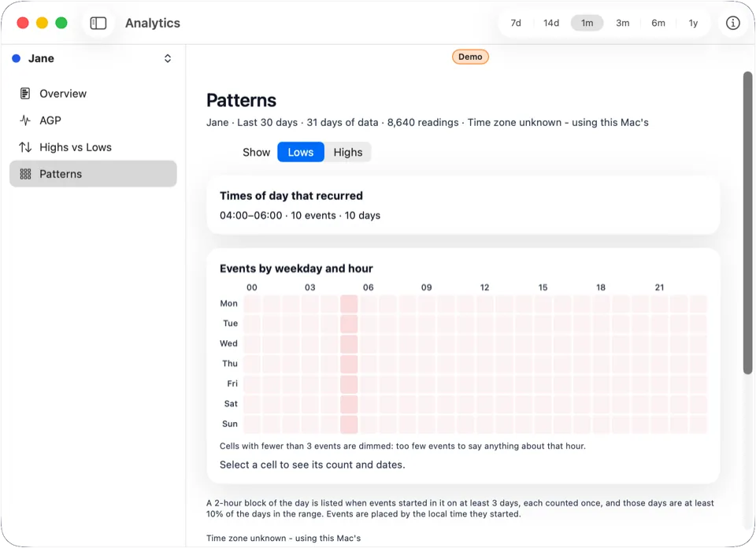Click the 'Patterns' page title
756x548 pixels.
click(241, 100)
